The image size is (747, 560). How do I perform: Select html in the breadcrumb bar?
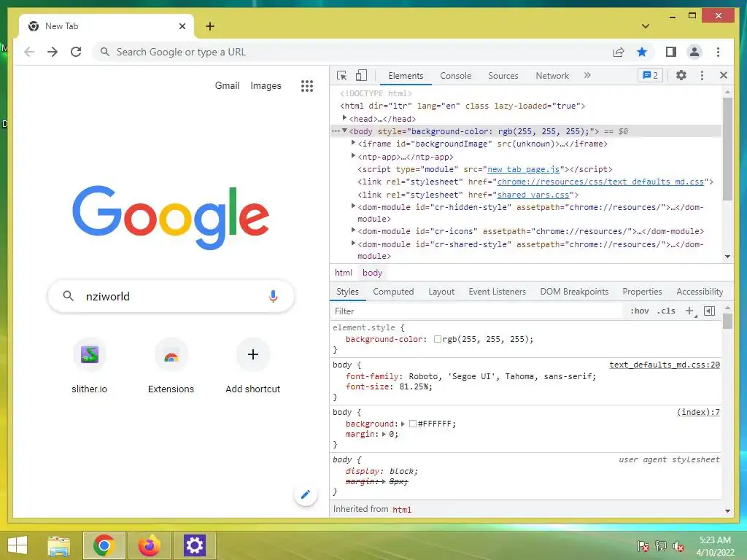coord(343,273)
